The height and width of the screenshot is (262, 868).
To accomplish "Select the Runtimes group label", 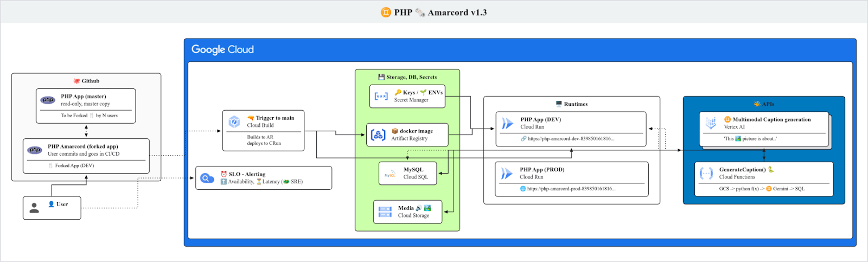I will point(572,104).
